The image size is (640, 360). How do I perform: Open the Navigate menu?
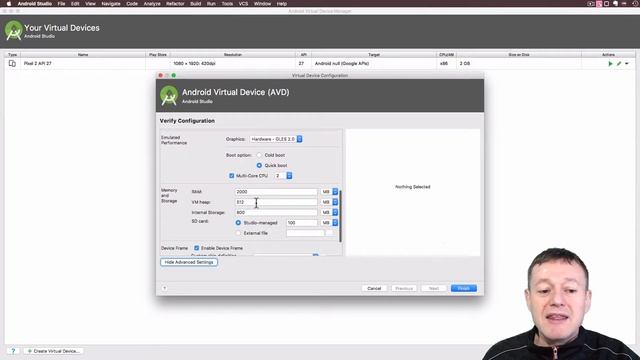coord(111,4)
